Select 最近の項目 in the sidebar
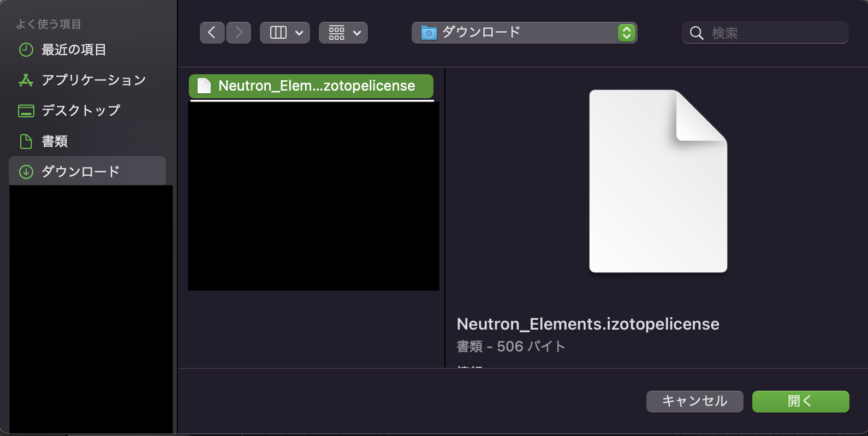 tap(87, 50)
